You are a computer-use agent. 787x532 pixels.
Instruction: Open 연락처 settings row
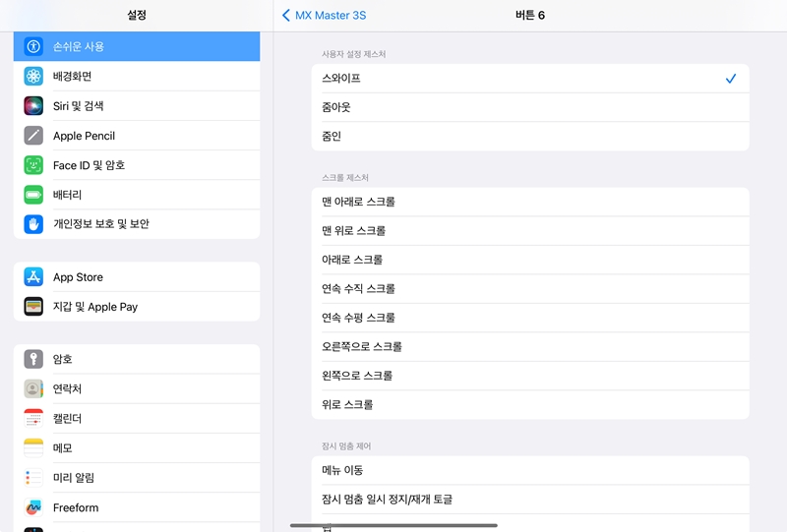[137, 389]
